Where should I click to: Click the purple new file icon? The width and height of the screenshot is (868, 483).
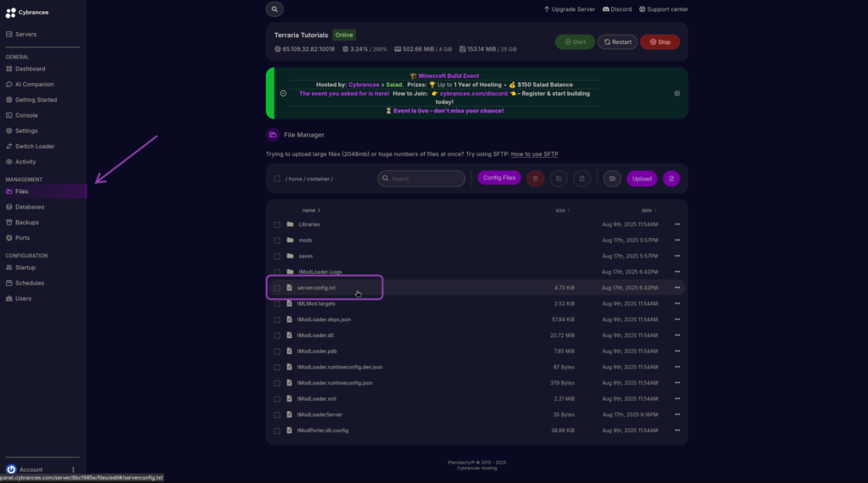coord(671,179)
